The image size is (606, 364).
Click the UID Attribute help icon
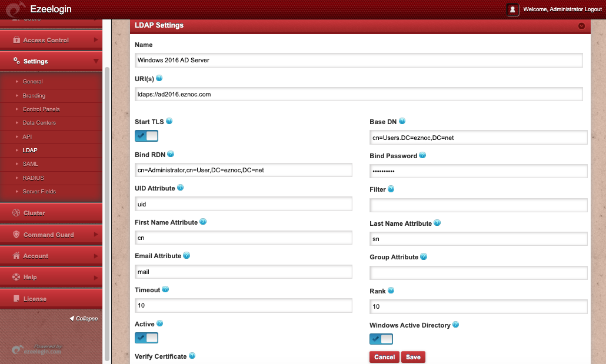[x=180, y=188]
